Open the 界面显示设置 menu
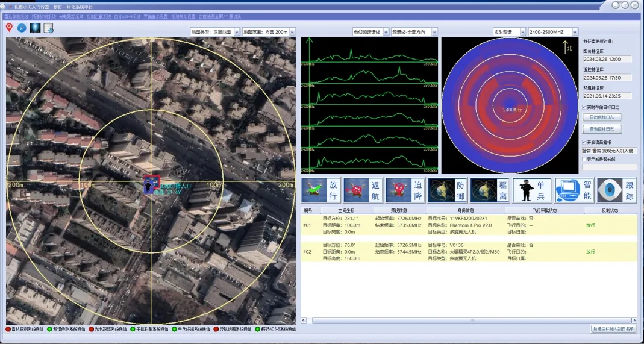This screenshot has height=344, width=644. [x=156, y=17]
